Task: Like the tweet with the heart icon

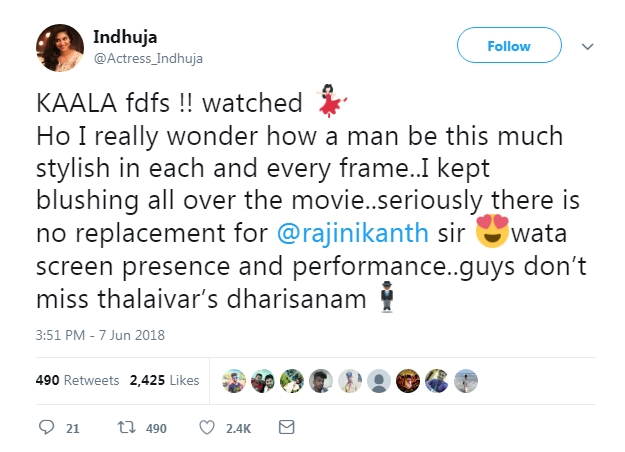Action: [x=207, y=428]
